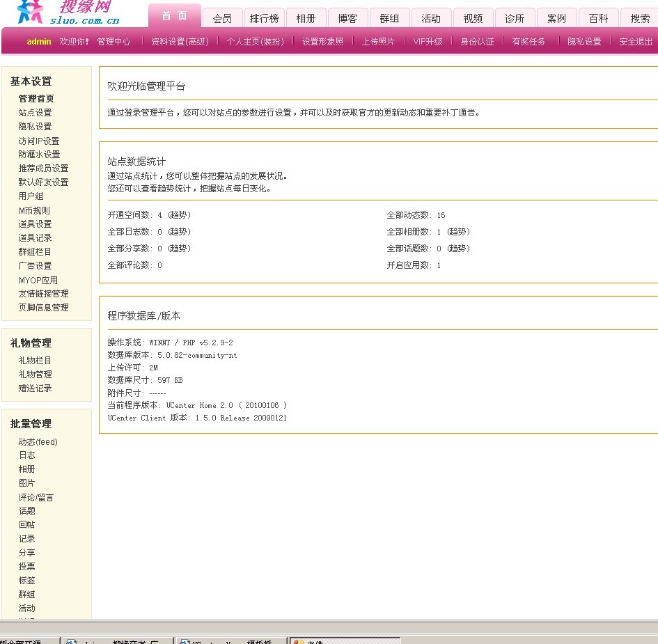
Task: Open 设置形象照 link
Action: coord(322,42)
